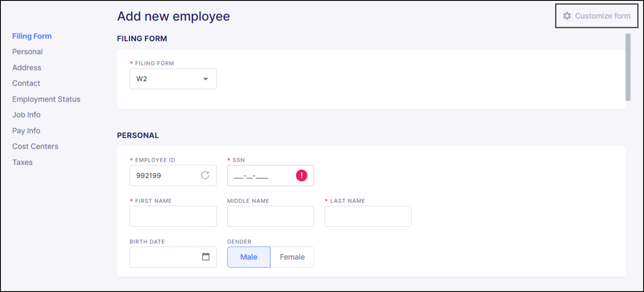
Task: Click inside the First Name field
Action: (173, 216)
